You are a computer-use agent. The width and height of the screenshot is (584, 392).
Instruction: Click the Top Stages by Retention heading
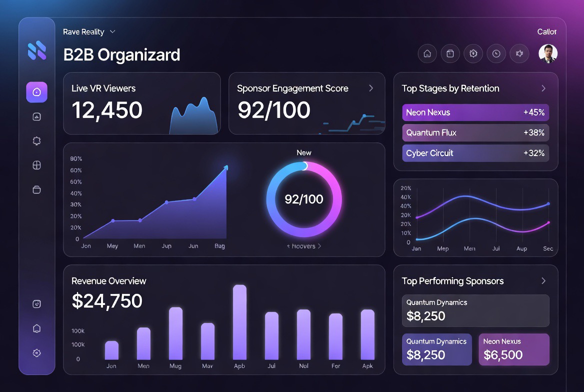point(450,88)
